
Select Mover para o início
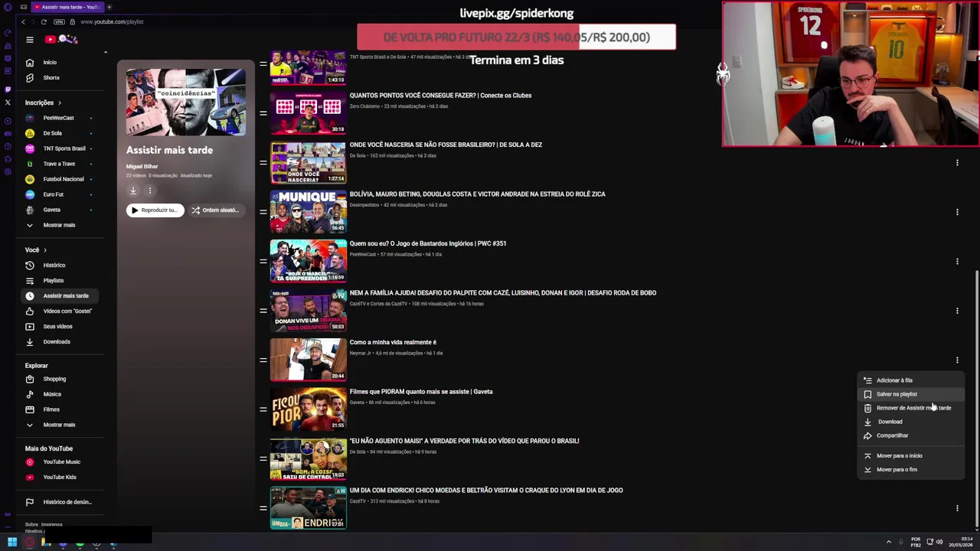910,455
